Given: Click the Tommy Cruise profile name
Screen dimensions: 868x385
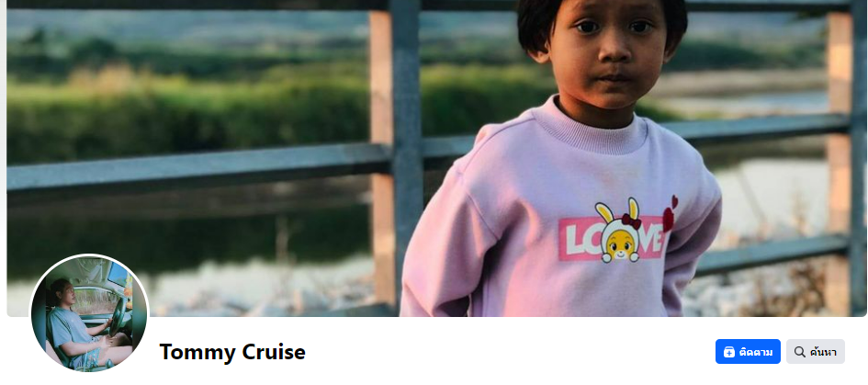Looking at the screenshot, I should [232, 352].
